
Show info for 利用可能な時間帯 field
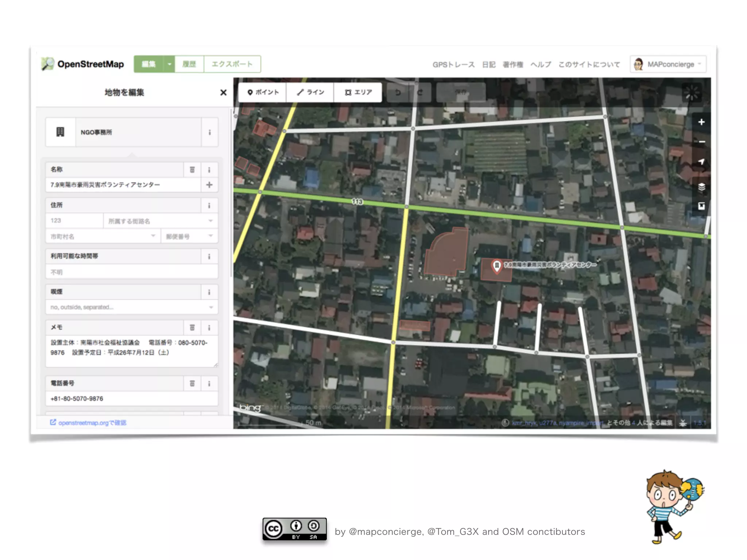pos(209,256)
